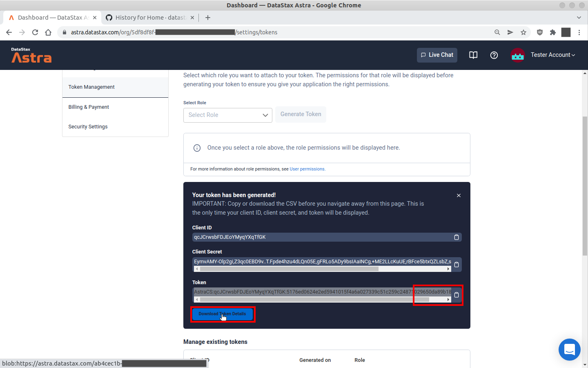This screenshot has width=588, height=368.
Task: Click right arrow of Client Secret scrollbar
Action: (448, 269)
